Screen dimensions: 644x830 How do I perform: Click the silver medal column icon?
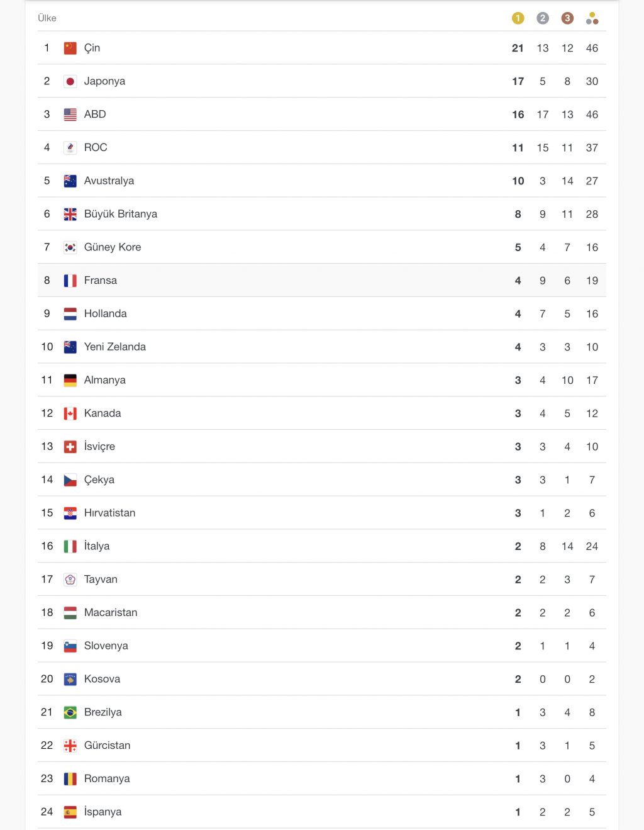click(x=543, y=18)
